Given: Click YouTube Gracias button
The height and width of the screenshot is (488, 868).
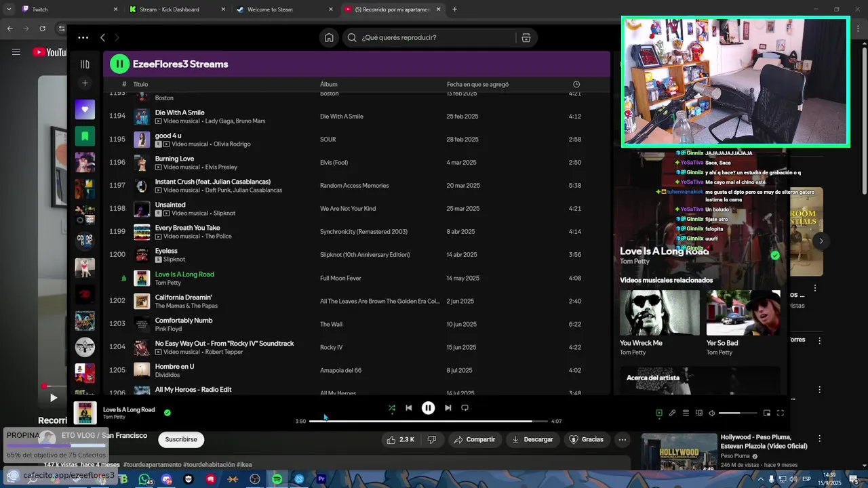Looking at the screenshot, I should pos(586,439).
